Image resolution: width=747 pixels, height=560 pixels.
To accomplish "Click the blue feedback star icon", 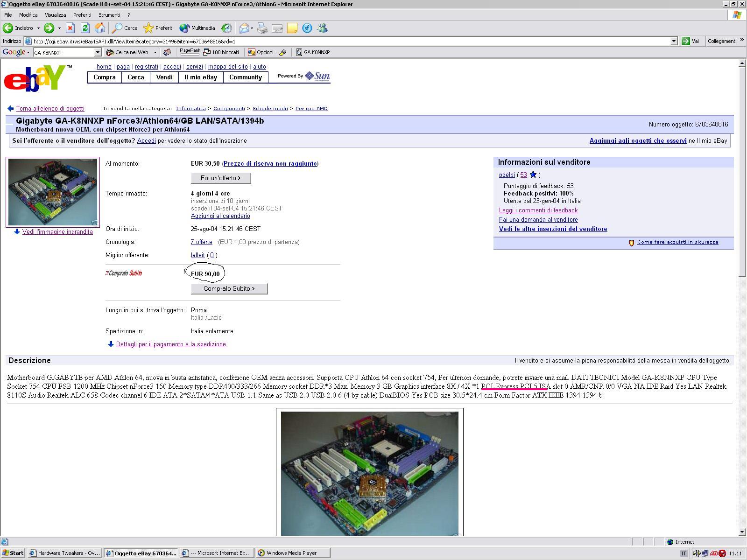I will click(533, 175).
